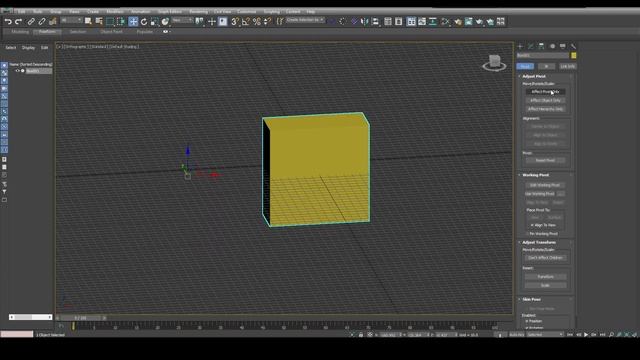Open the Select by Name tool
This screenshot has width=640, height=360.
(x=99, y=21)
